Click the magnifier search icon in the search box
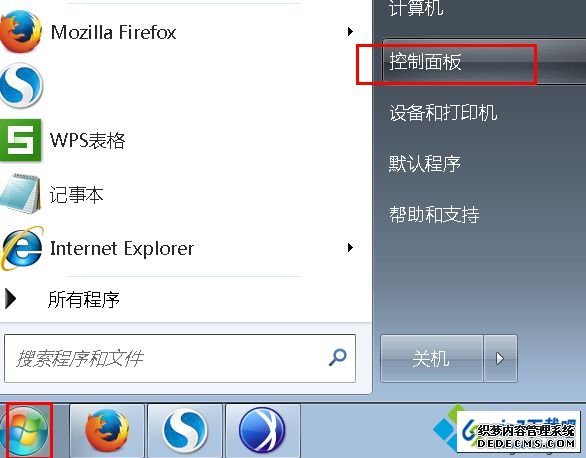The height and width of the screenshot is (458, 586). pos(337,357)
